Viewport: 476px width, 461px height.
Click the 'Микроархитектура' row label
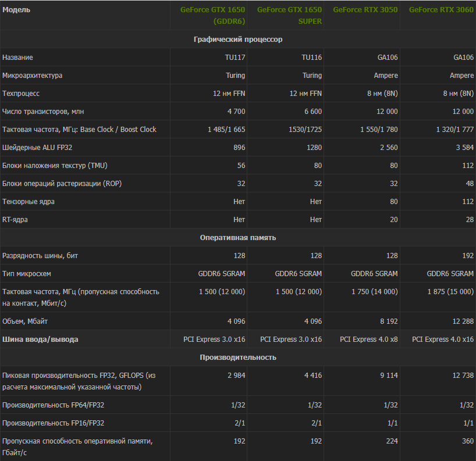pyautogui.click(x=32, y=76)
